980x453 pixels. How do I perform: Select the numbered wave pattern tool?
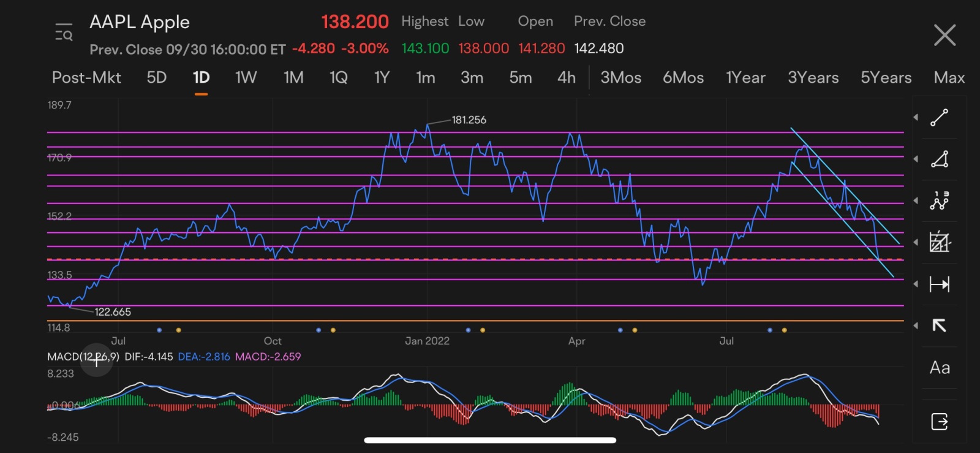point(940,201)
